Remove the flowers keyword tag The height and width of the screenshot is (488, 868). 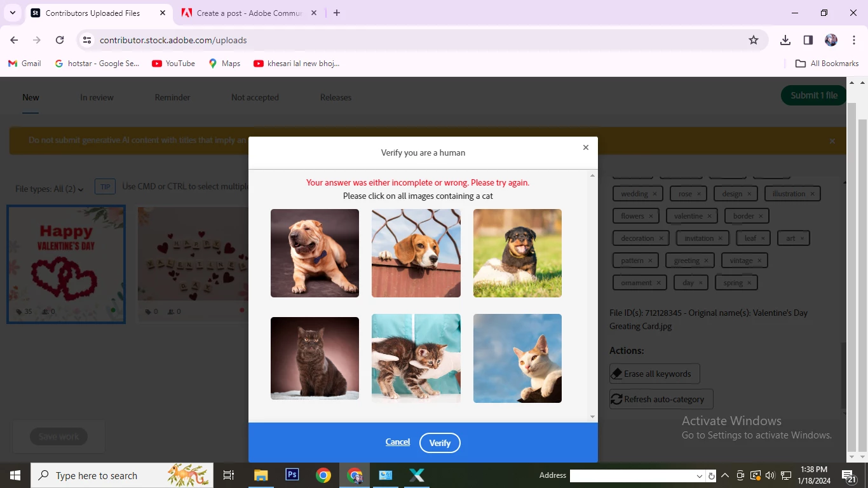(x=651, y=216)
